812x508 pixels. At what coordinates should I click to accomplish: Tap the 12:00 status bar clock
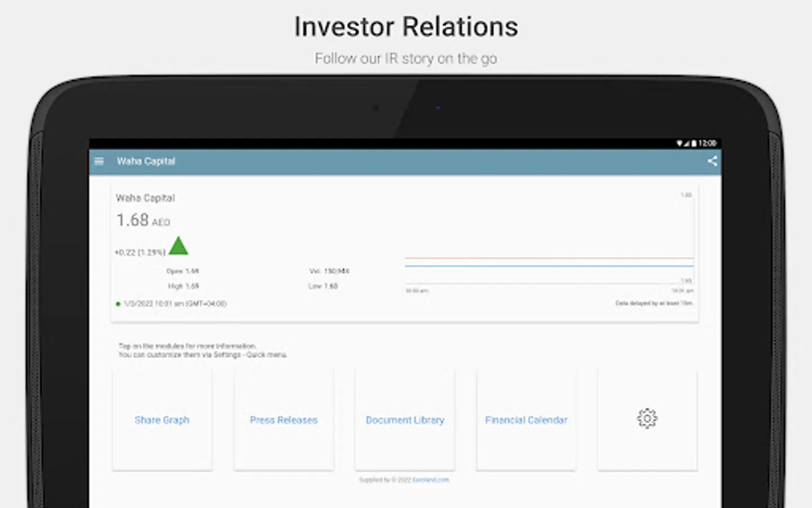coord(708,143)
